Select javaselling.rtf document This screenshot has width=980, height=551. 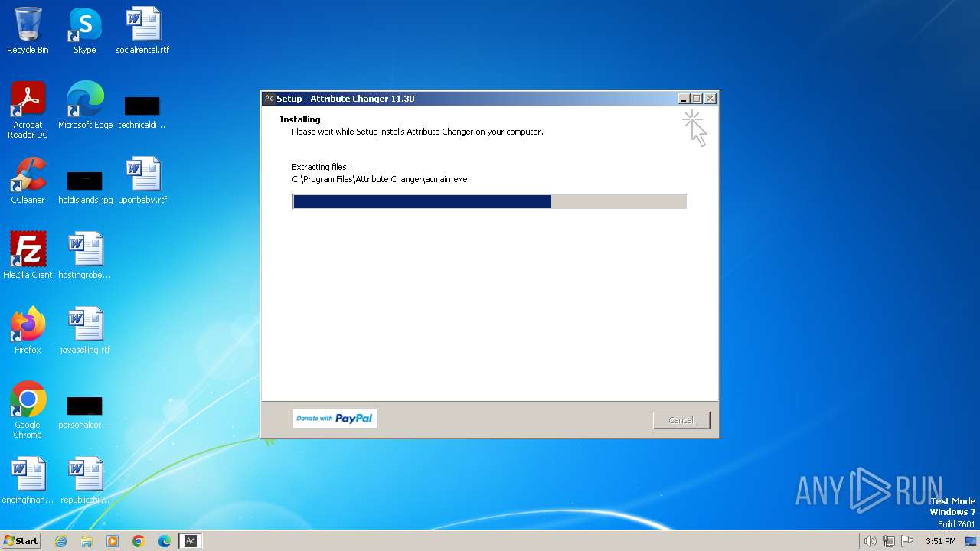pyautogui.click(x=85, y=330)
